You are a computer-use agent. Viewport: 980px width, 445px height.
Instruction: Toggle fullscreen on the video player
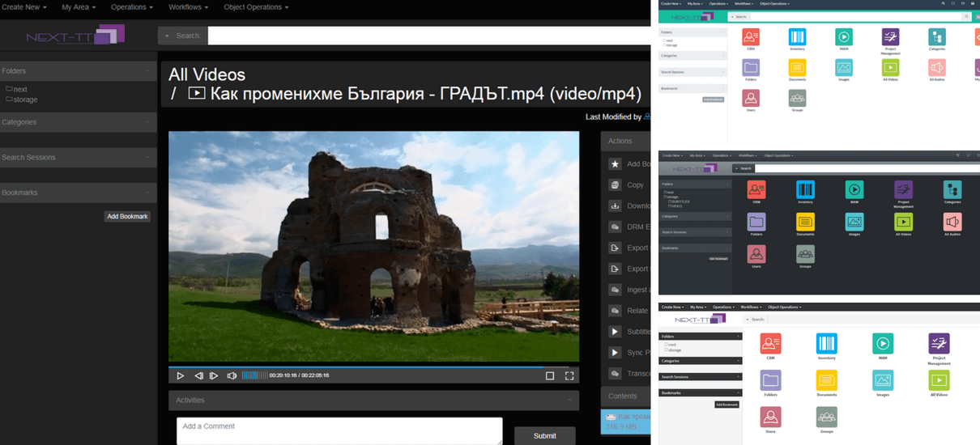coord(569,375)
